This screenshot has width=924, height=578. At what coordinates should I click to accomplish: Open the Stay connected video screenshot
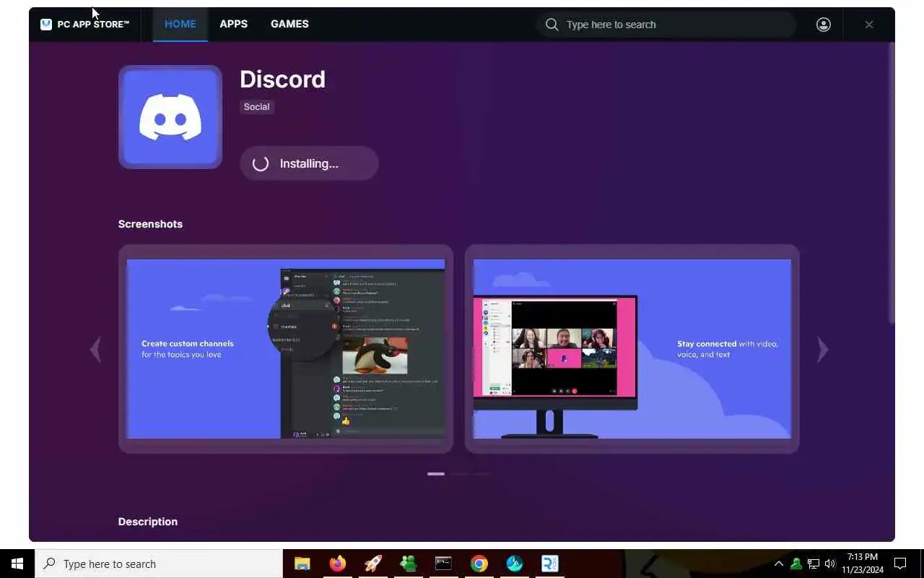tap(632, 349)
